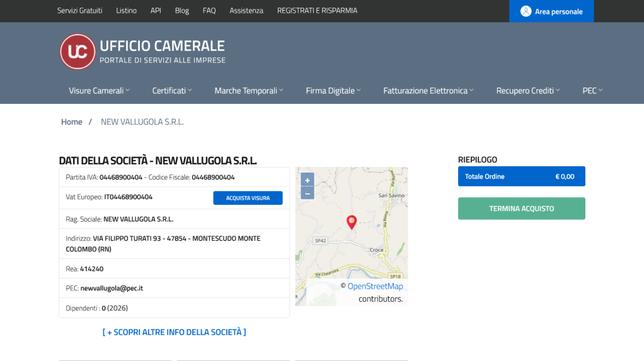Image resolution: width=644 pixels, height=361 pixels.
Task: Open the Recupero Crediti dropdown
Action: pyautogui.click(x=528, y=91)
